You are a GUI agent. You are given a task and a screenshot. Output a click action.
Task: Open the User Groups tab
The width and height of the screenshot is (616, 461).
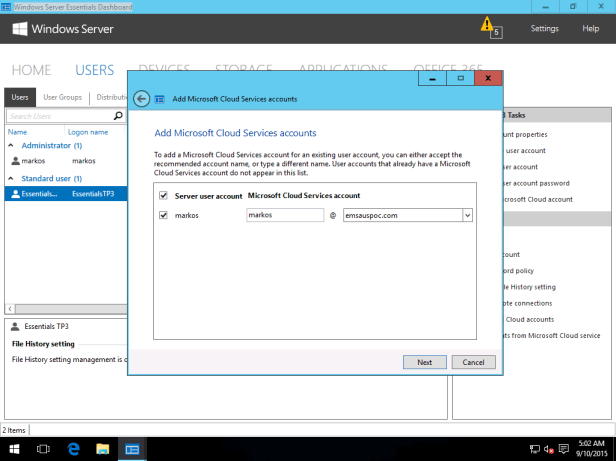tap(62, 98)
